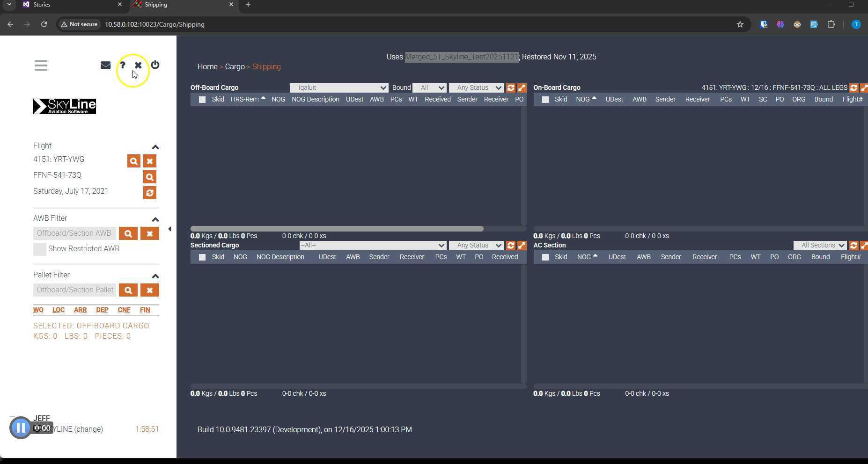
Task: Click the power logout icon
Action: click(155, 65)
